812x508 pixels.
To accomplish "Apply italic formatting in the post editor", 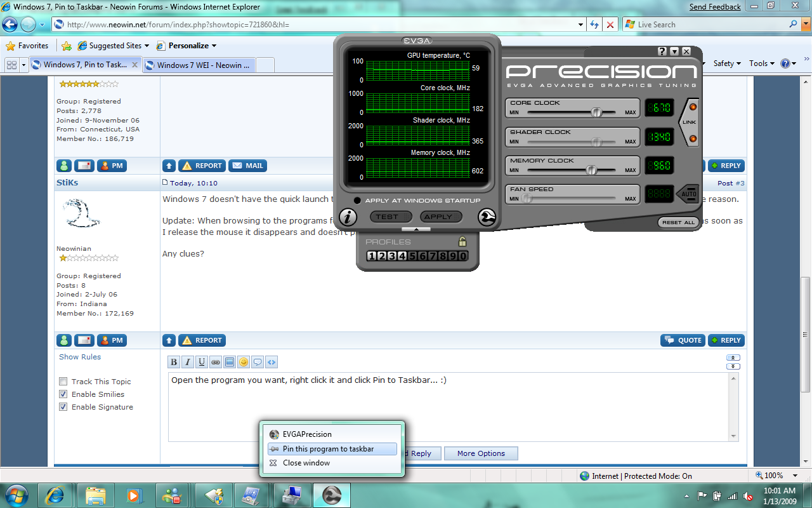I will point(187,362).
